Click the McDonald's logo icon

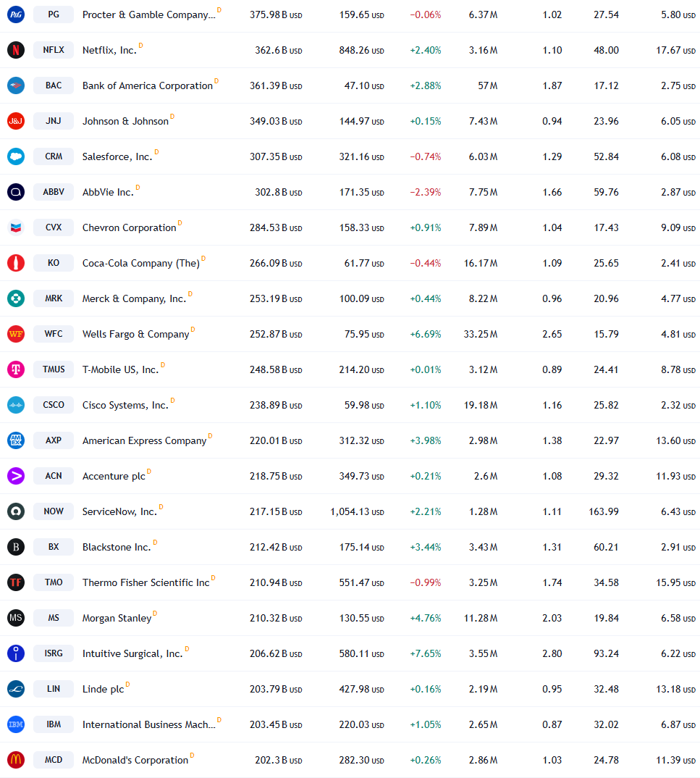pos(16,760)
